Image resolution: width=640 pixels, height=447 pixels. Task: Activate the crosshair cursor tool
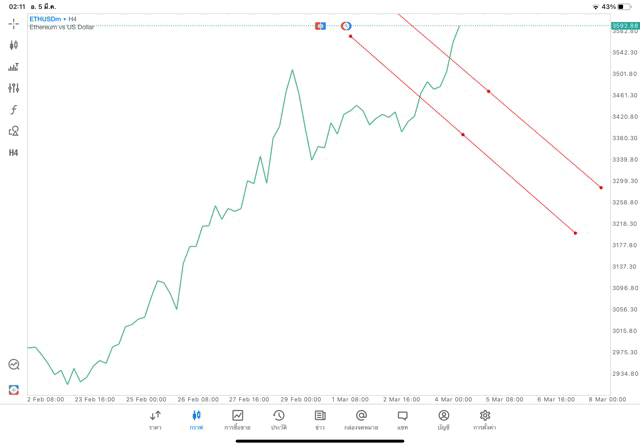pyautogui.click(x=14, y=23)
